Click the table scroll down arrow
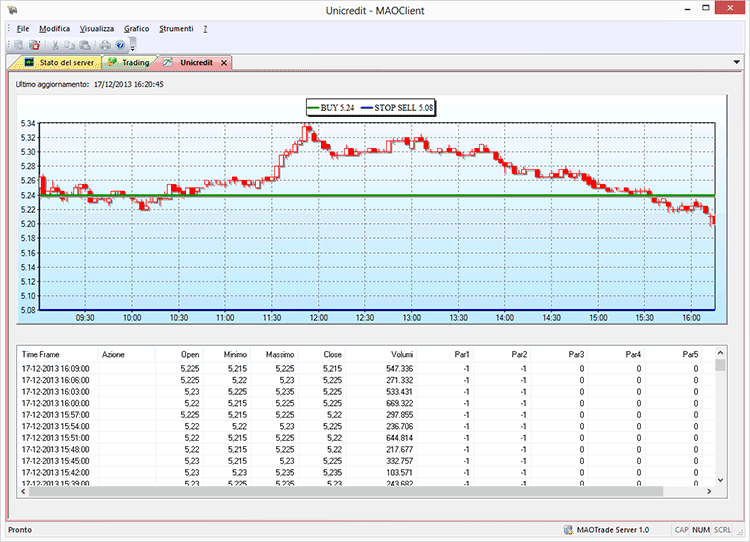750x542 pixels. (x=720, y=480)
